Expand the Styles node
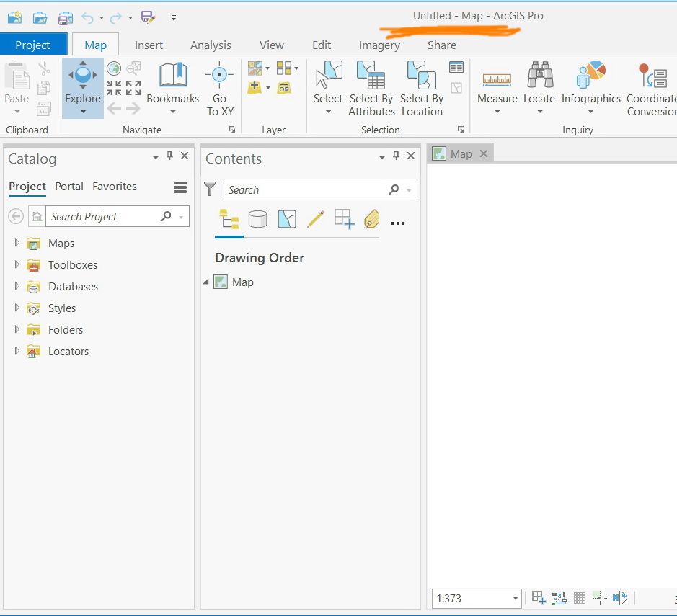The width and height of the screenshot is (677, 616). [x=17, y=308]
